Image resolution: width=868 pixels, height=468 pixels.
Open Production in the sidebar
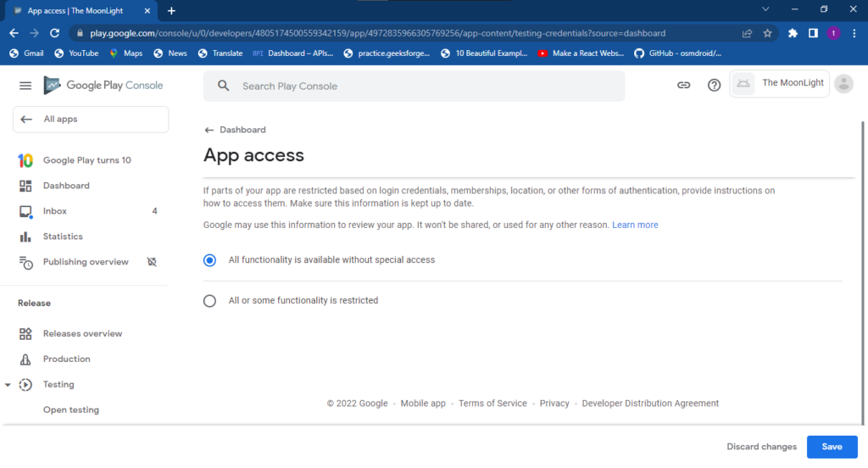pyautogui.click(x=66, y=359)
